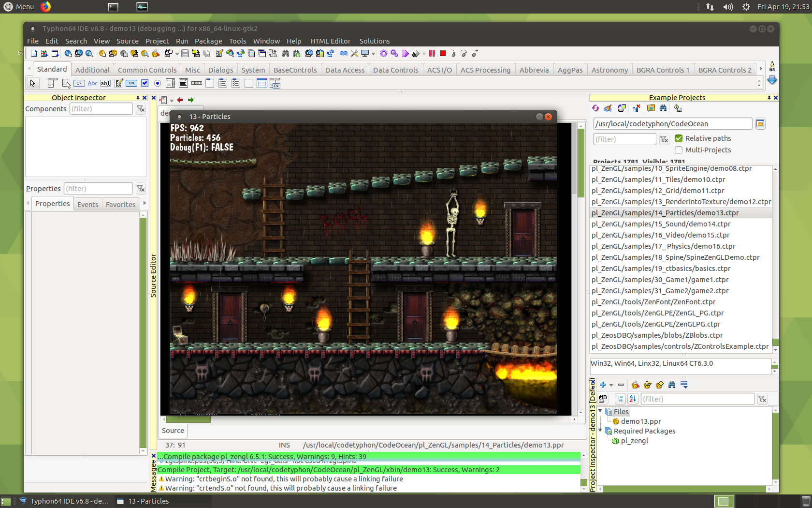Uncheck the Relative paths checkbox
This screenshot has height=508, width=812.
point(679,138)
